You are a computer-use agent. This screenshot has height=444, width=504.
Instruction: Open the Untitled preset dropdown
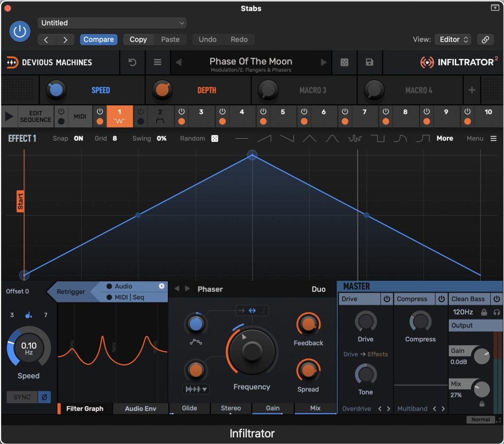pos(112,23)
